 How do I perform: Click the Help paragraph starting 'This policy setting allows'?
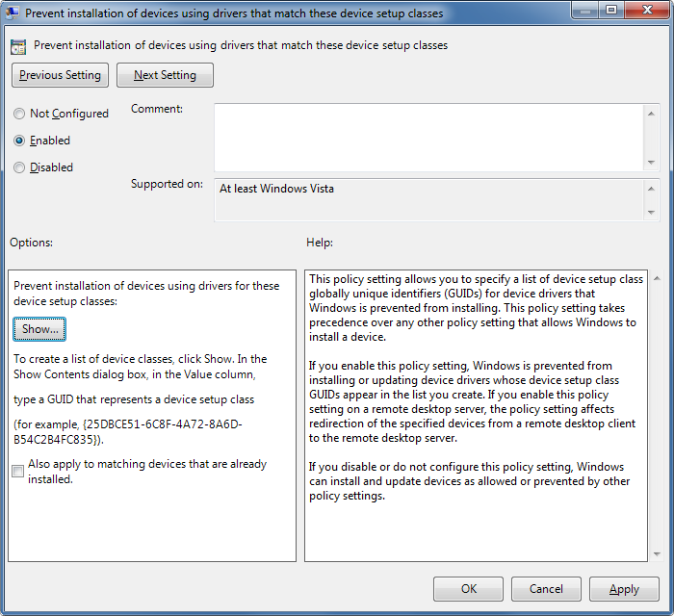tap(476, 308)
